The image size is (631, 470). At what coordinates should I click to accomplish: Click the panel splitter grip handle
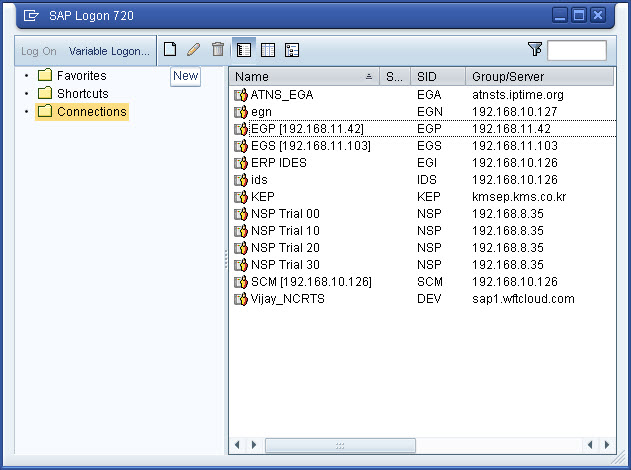coord(226,259)
